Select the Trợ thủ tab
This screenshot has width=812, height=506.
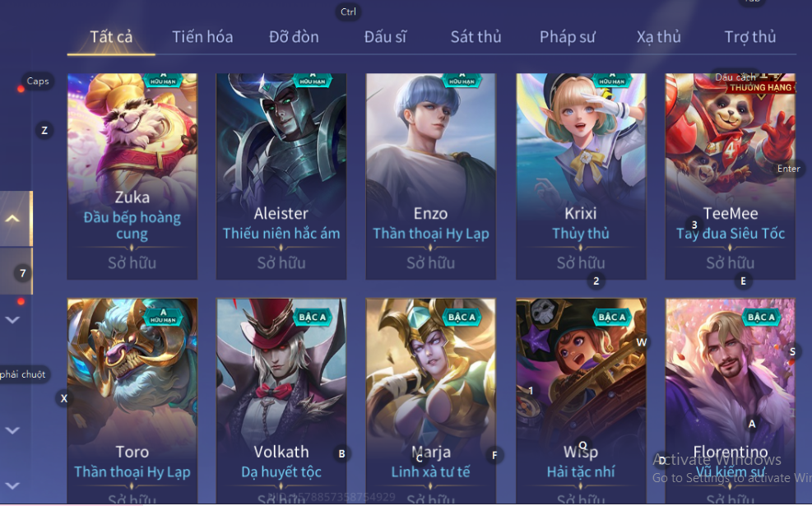749,37
